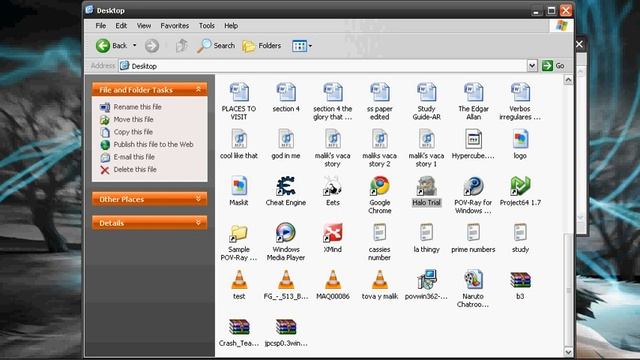Open the Edit menu
Viewport: 640px width, 360px height.
coord(121,26)
